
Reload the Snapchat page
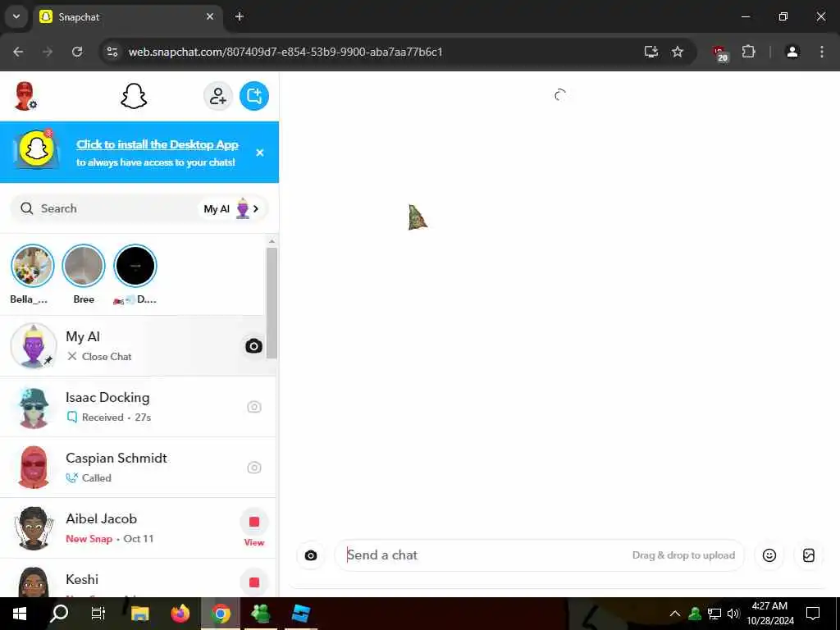coord(77,52)
